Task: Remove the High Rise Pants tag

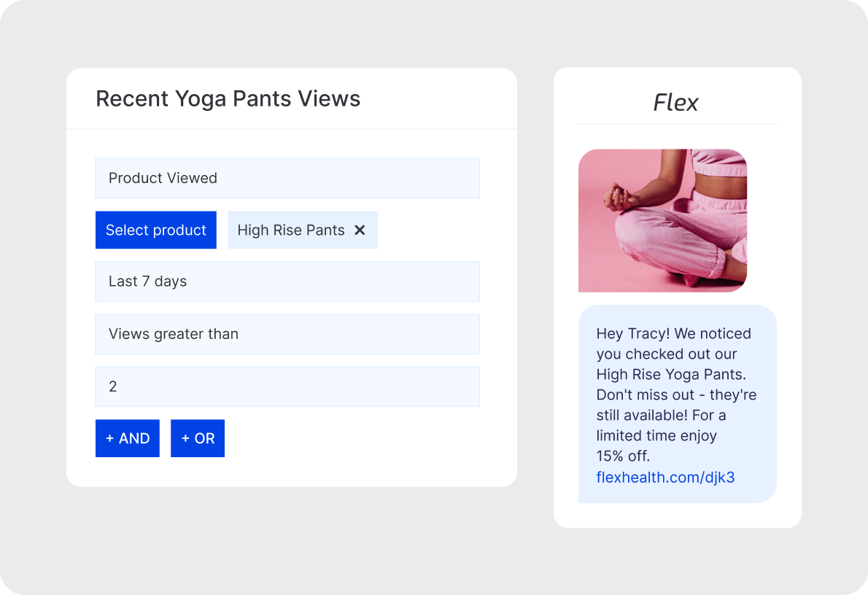Action: point(360,230)
